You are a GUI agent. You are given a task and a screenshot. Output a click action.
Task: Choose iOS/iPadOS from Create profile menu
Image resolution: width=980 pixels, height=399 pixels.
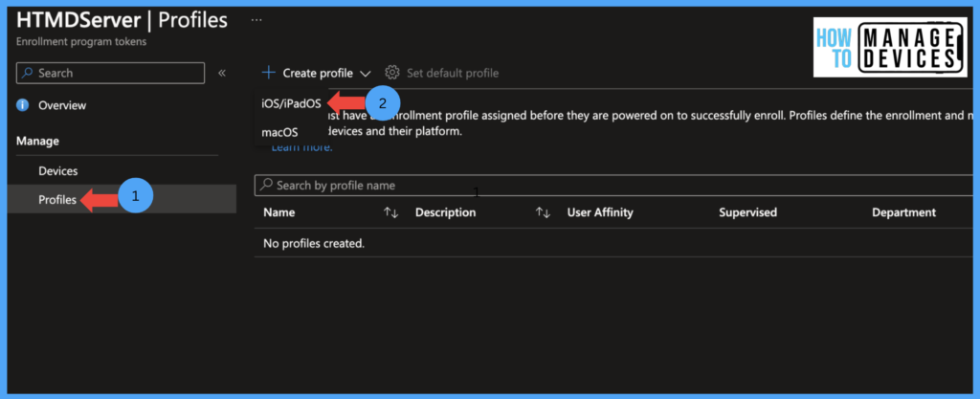coord(291,104)
